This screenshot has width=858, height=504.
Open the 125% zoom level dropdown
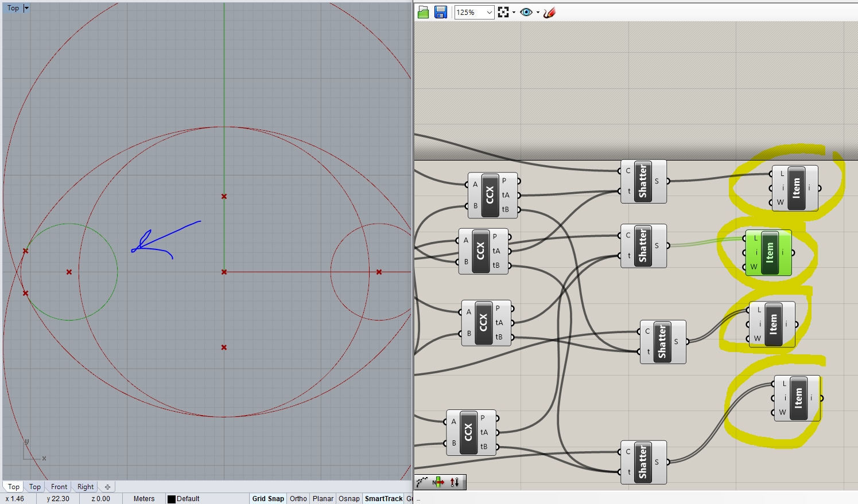pos(489,13)
